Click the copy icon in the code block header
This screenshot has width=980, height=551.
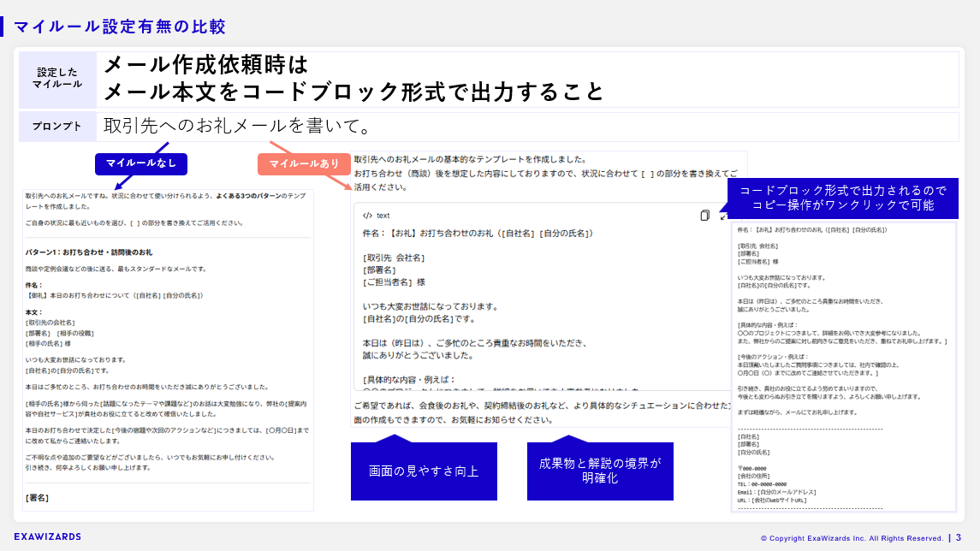pos(704,216)
